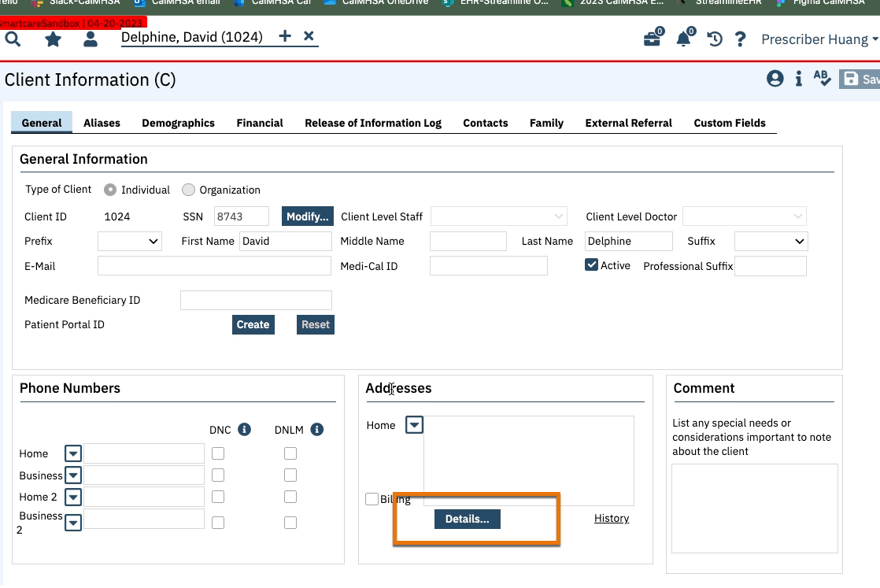This screenshot has height=588, width=880.
Task: Open the Client Level Staff dropdown
Action: [x=498, y=216]
